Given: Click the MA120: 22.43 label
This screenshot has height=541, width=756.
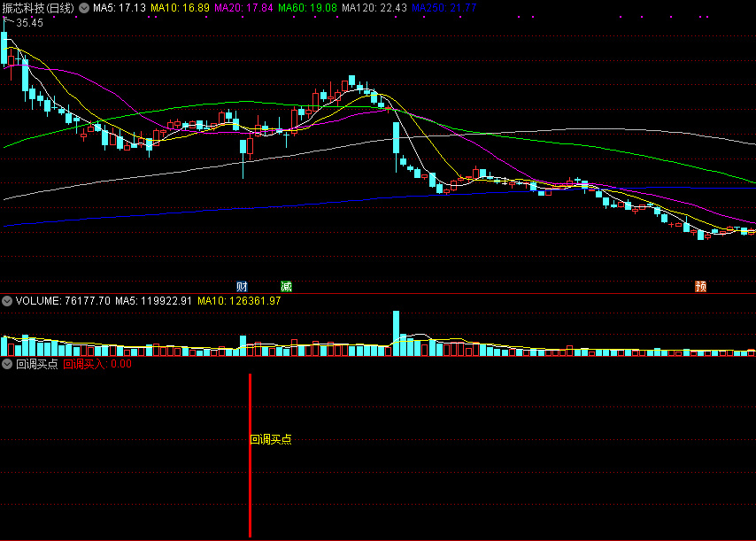Looking at the screenshot, I should click(x=374, y=8).
